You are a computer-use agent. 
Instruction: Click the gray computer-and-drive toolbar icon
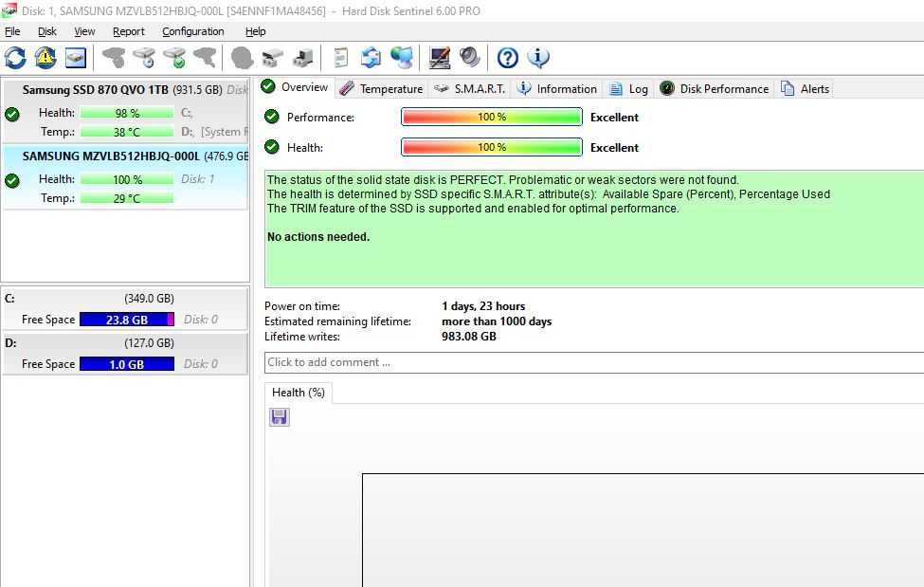(x=303, y=58)
